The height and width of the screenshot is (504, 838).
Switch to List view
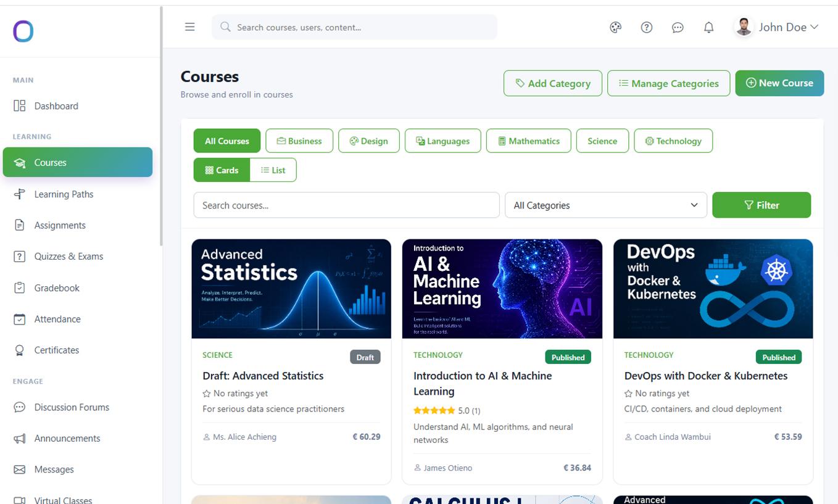pyautogui.click(x=273, y=170)
